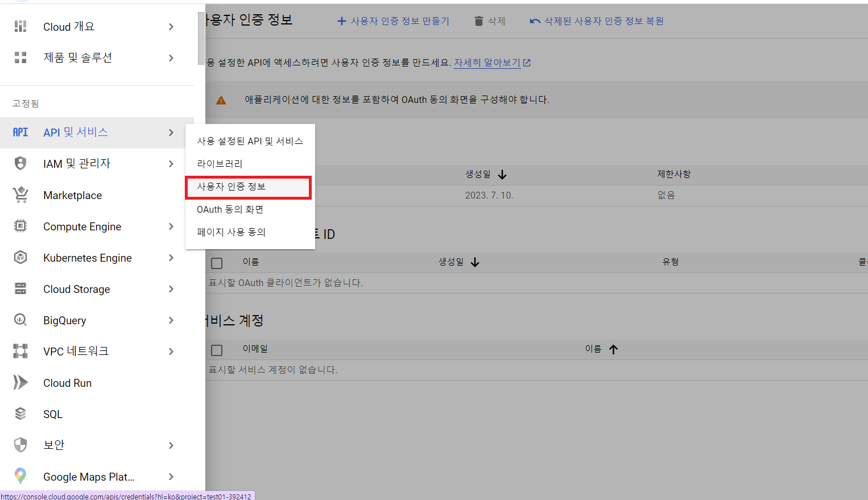Viewport: 868px width, 500px height.
Task: Sort service accounts by 이름 up arrow
Action: 613,349
